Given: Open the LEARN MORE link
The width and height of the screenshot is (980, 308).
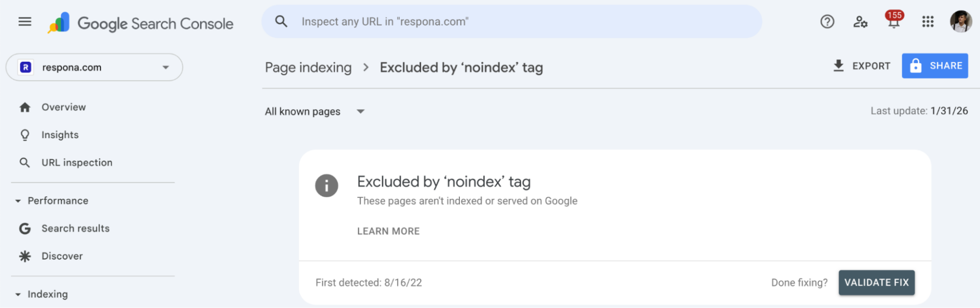Looking at the screenshot, I should (x=388, y=230).
